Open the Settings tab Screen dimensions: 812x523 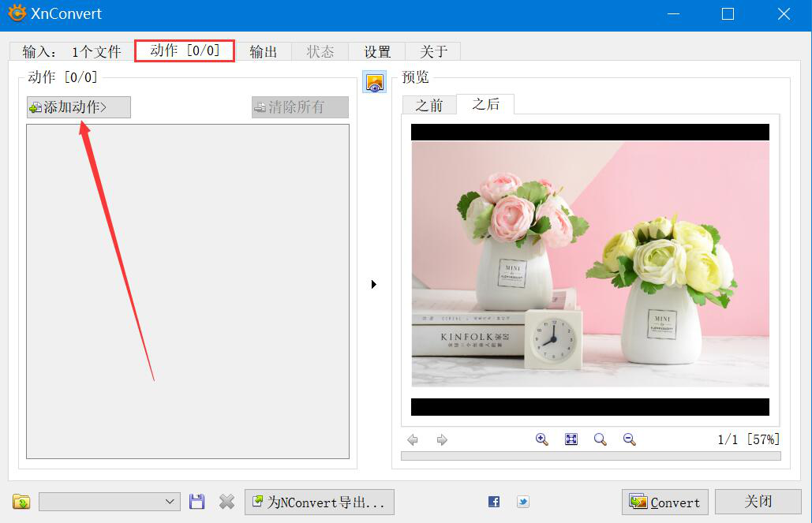tap(377, 52)
